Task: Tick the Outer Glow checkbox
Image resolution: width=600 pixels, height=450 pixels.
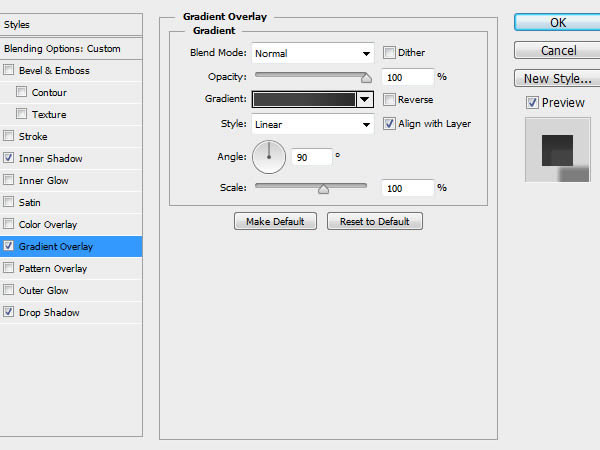Action: point(8,290)
